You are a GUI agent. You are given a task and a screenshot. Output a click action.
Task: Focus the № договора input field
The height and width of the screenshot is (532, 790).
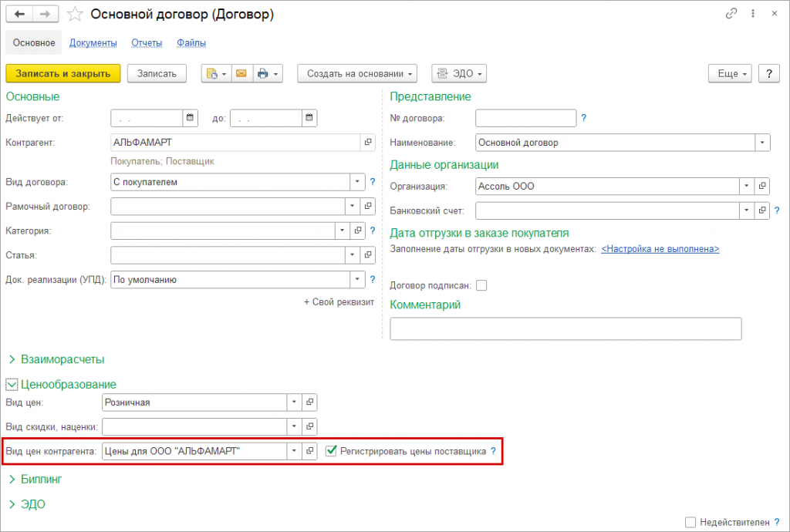tap(526, 118)
